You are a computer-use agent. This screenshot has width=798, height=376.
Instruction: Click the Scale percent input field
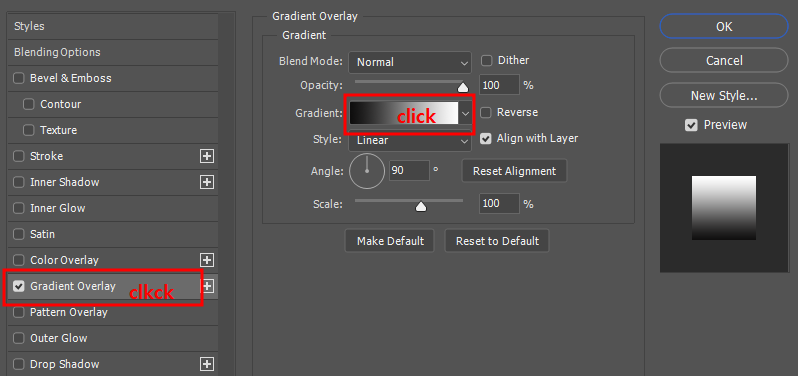point(499,204)
